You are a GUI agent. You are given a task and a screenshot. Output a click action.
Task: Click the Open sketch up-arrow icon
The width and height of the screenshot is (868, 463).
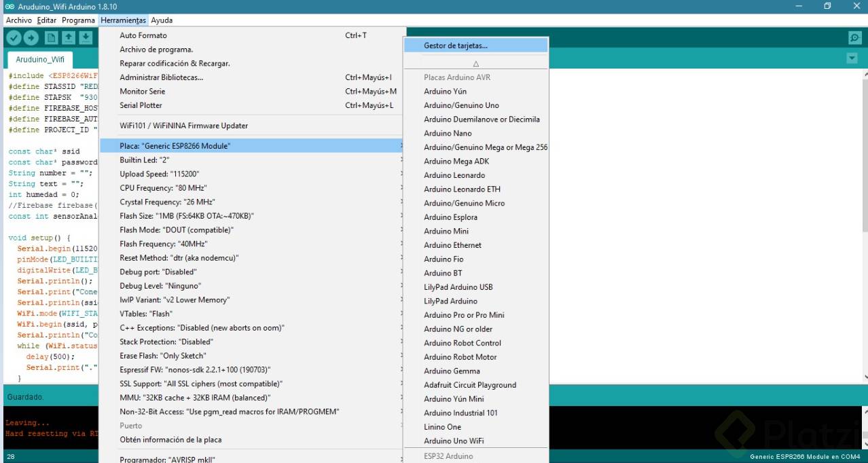pyautogui.click(x=69, y=37)
